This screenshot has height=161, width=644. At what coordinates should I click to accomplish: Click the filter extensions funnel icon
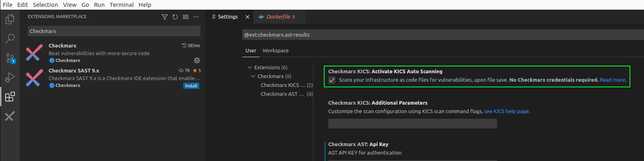click(x=165, y=17)
